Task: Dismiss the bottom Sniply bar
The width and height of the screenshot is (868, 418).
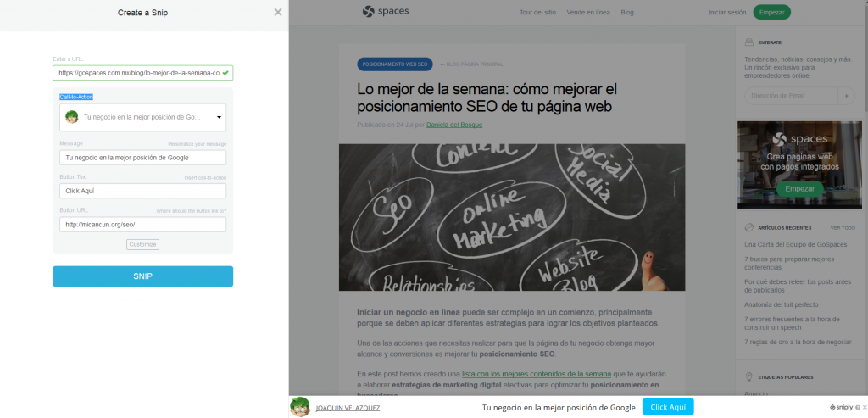Action: pyautogui.click(x=865, y=408)
